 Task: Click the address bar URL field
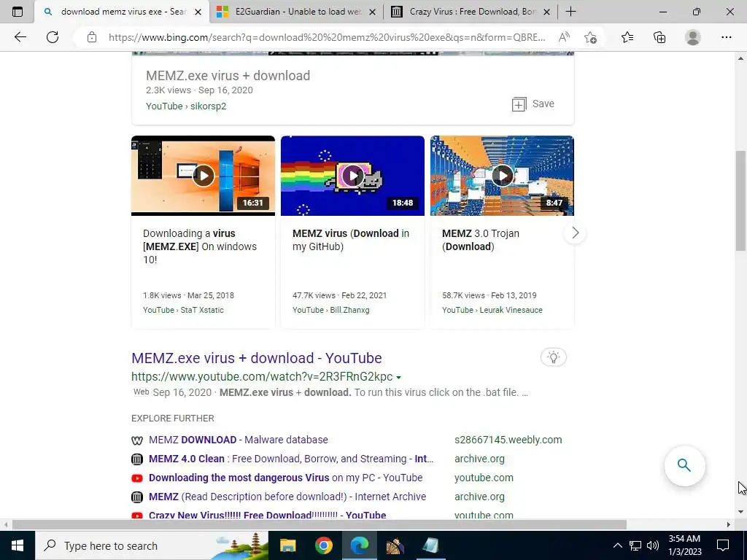[x=326, y=37]
